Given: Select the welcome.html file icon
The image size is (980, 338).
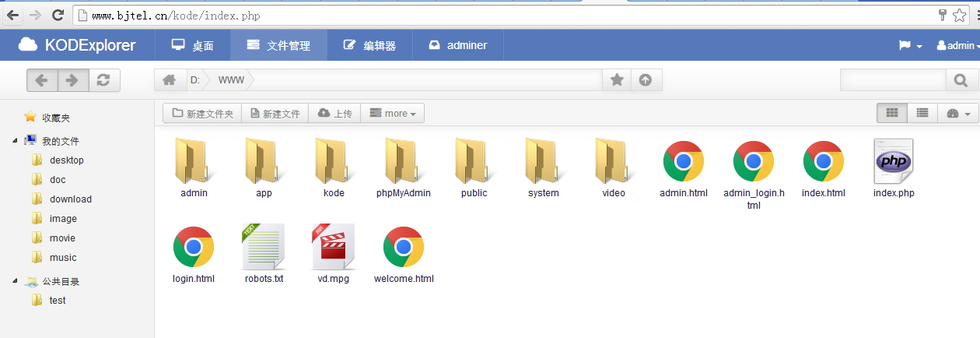Looking at the screenshot, I should pyautogui.click(x=404, y=247).
